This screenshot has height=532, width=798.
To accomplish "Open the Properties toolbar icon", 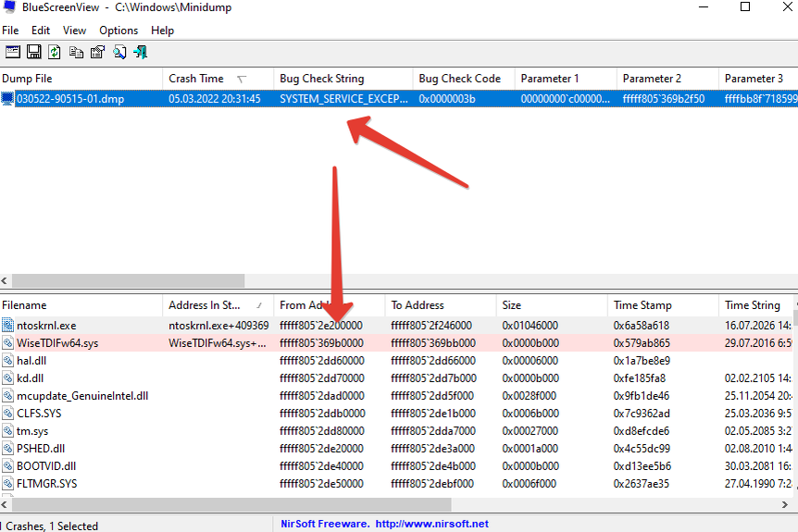I will 98,52.
